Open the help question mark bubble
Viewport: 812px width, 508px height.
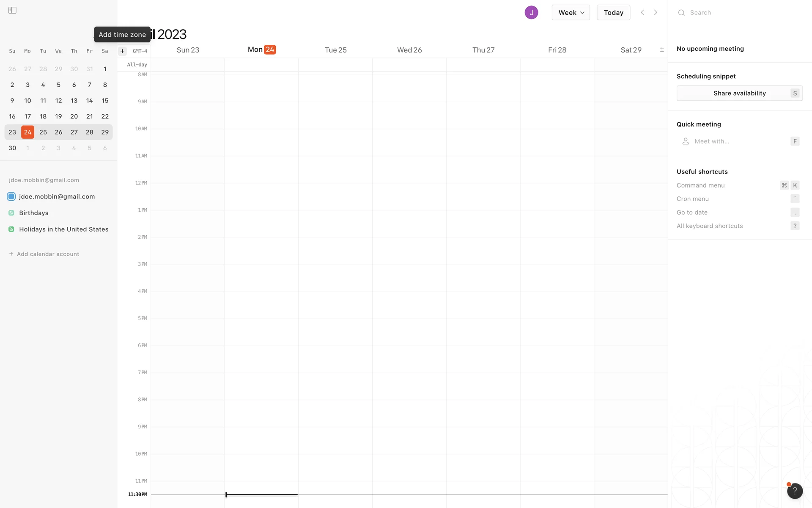[795, 491]
